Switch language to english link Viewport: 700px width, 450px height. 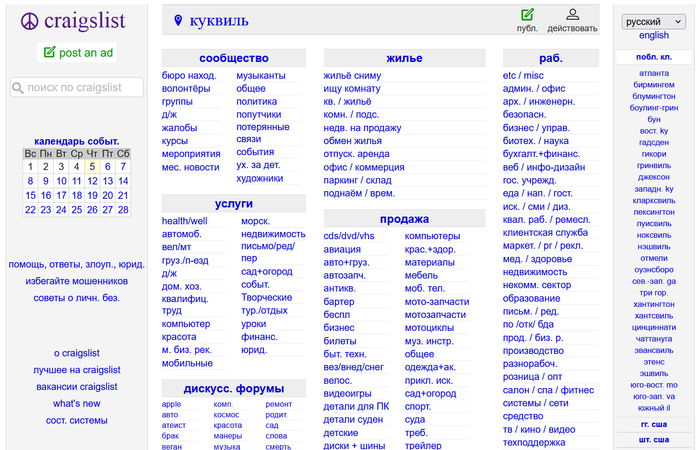(x=654, y=35)
